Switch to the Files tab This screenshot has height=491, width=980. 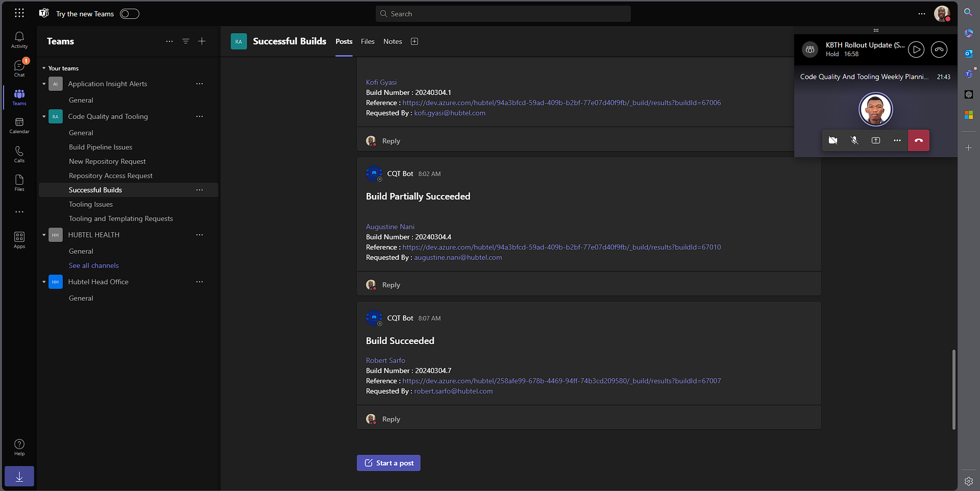[x=367, y=41]
